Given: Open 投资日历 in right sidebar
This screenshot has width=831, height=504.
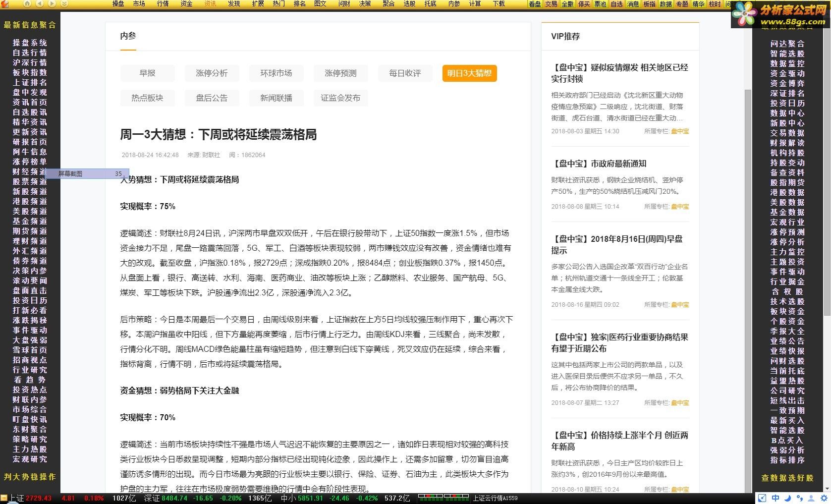Looking at the screenshot, I should (x=787, y=103).
